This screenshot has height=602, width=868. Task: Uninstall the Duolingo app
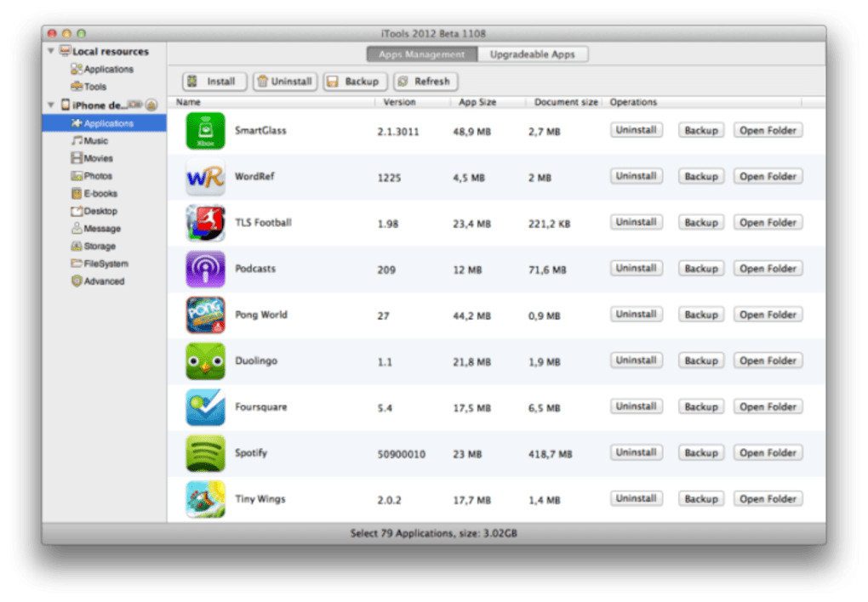pyautogui.click(x=637, y=361)
